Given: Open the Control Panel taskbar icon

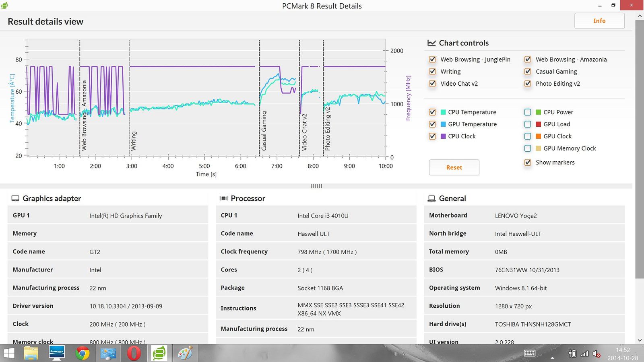Looking at the screenshot, I should (x=108, y=354).
